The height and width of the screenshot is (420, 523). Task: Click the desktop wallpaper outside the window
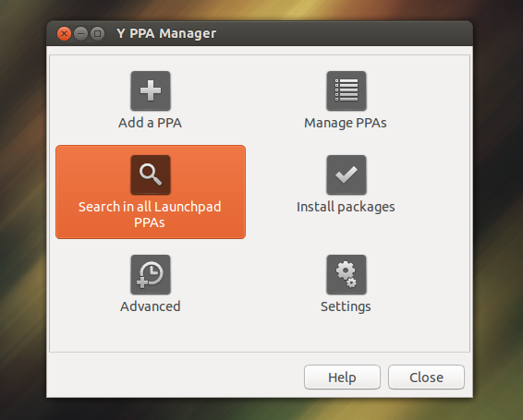click(x=497, y=200)
